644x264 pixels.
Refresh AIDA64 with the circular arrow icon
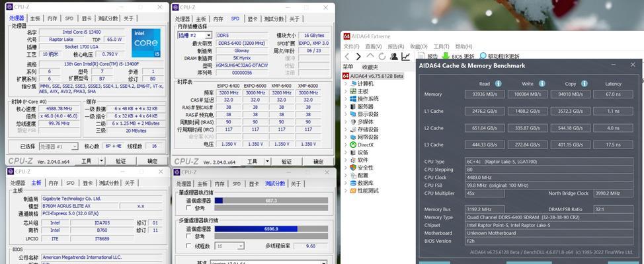(382, 57)
